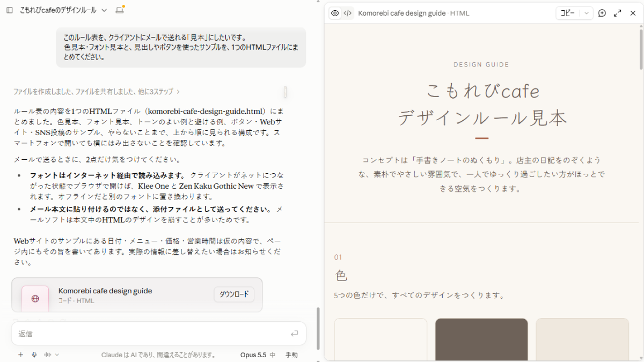Click the 手動 mode option

291,354
